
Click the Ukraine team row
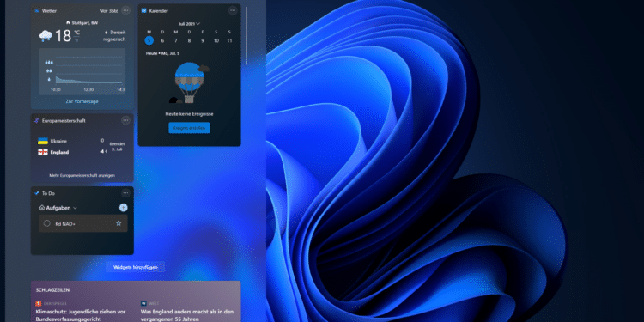tap(82, 141)
